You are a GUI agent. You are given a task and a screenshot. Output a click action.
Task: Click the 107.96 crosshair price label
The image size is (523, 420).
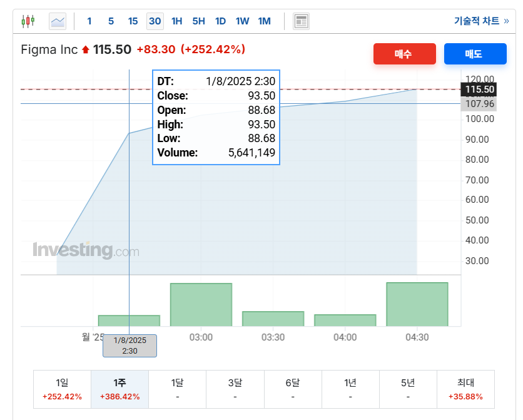coord(479,104)
